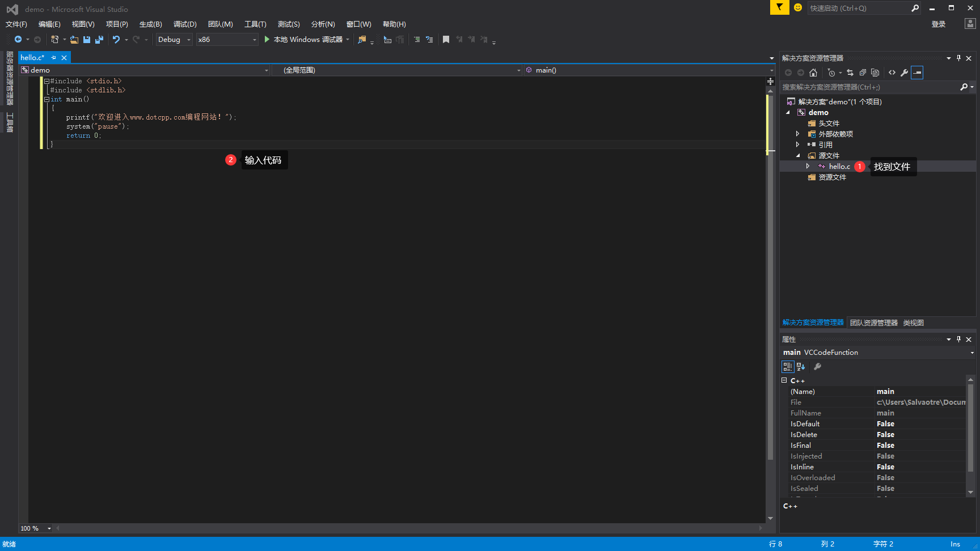Screen dimensions: 980x551
Task: Sort properties alphabetically with the A-Z icon
Action: pos(801,367)
